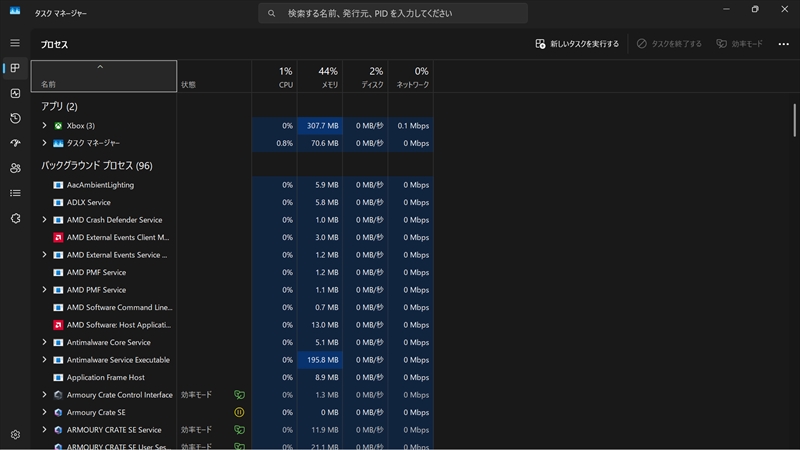
Task: Expand Antimalware Service Executable entry
Action: coord(44,360)
